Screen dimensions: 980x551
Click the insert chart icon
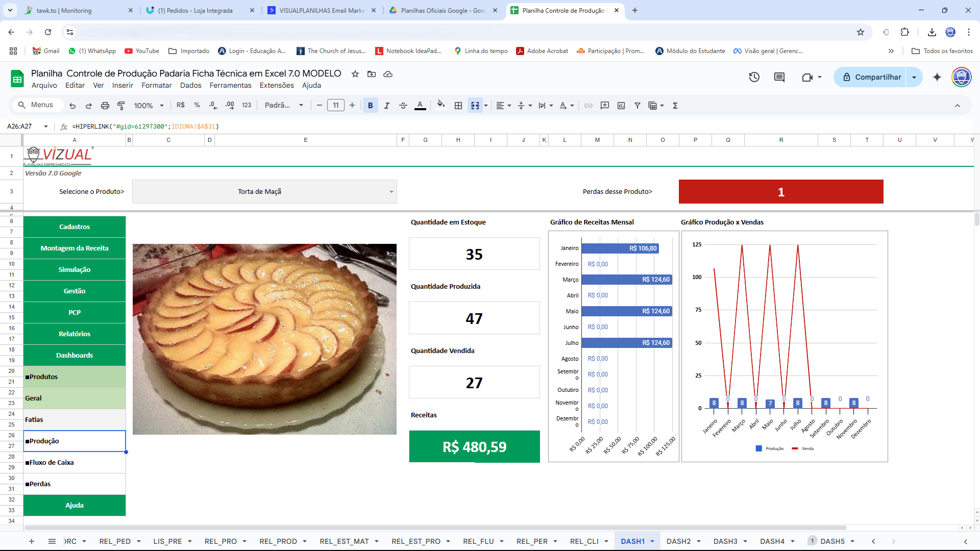pos(621,106)
